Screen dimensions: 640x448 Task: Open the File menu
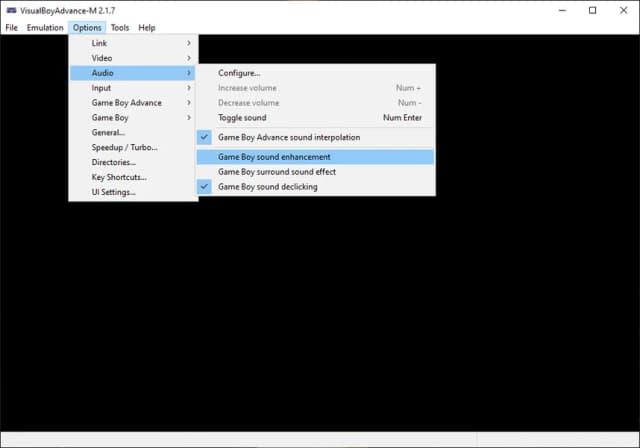click(x=11, y=28)
